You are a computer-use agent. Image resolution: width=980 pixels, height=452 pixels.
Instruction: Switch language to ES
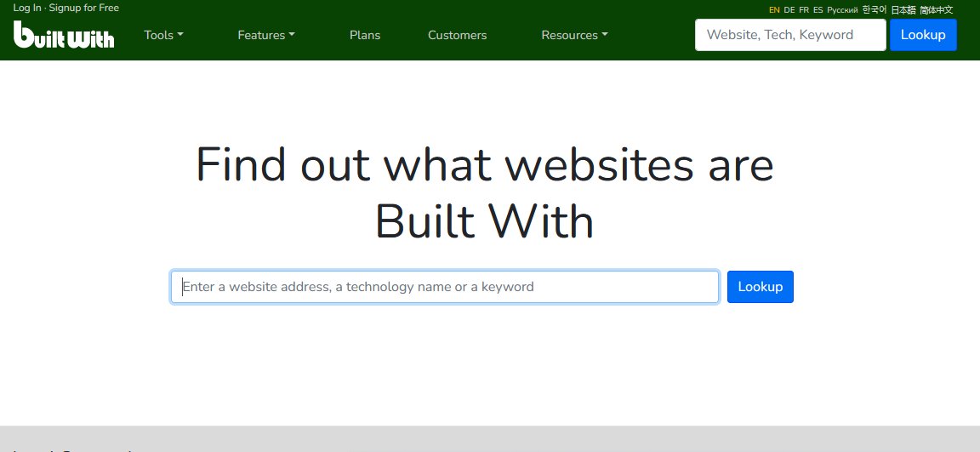coord(818,10)
